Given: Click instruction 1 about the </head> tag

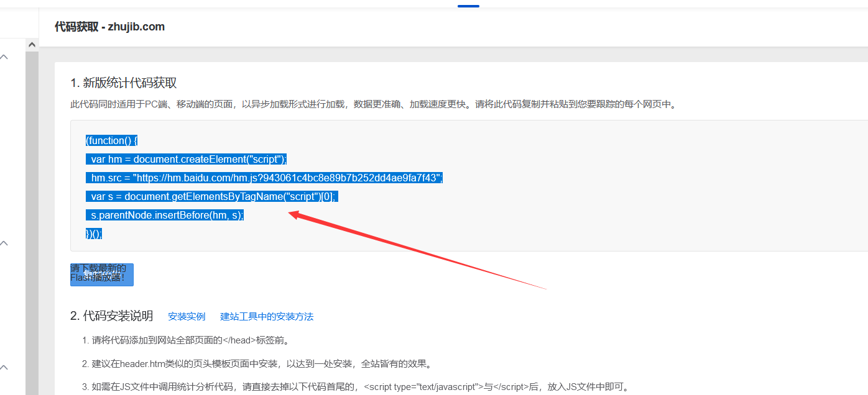Looking at the screenshot, I should [x=185, y=340].
